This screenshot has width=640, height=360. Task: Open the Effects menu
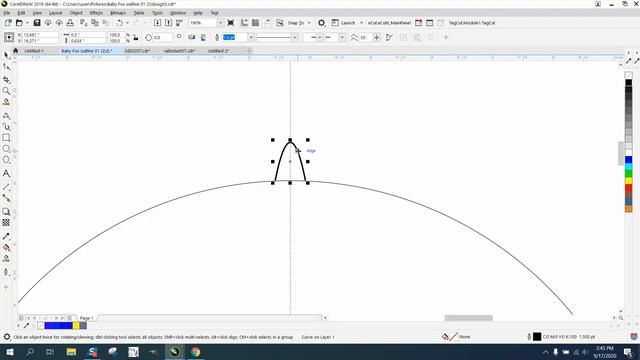click(x=96, y=13)
